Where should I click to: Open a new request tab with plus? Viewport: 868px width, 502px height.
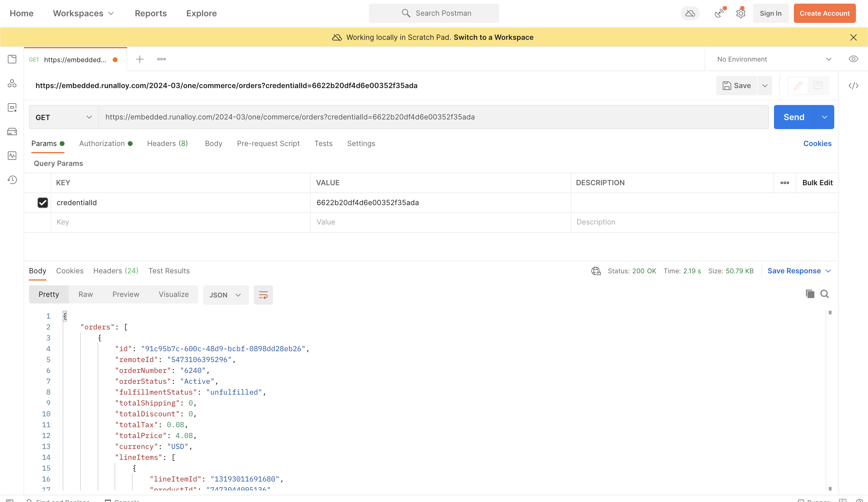pyautogui.click(x=140, y=59)
